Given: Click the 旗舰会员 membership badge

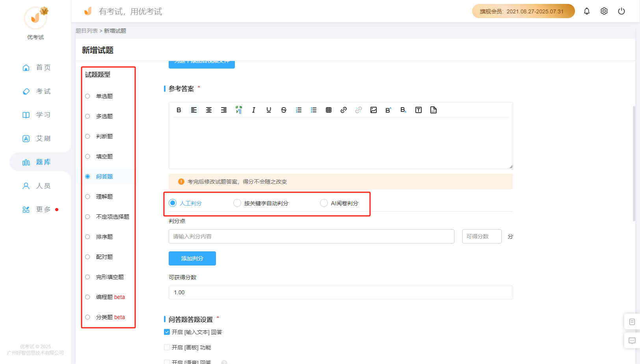Looking at the screenshot, I should pos(523,11).
